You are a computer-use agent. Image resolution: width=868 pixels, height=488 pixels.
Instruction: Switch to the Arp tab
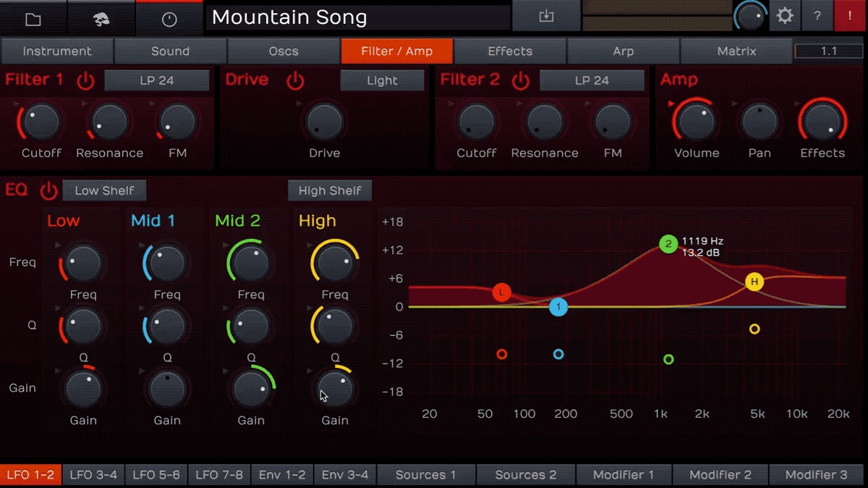(624, 51)
